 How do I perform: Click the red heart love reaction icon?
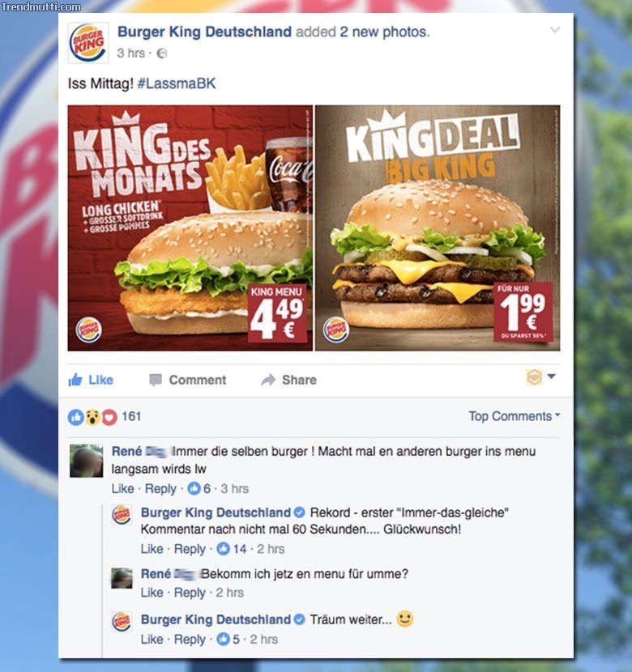point(109,417)
